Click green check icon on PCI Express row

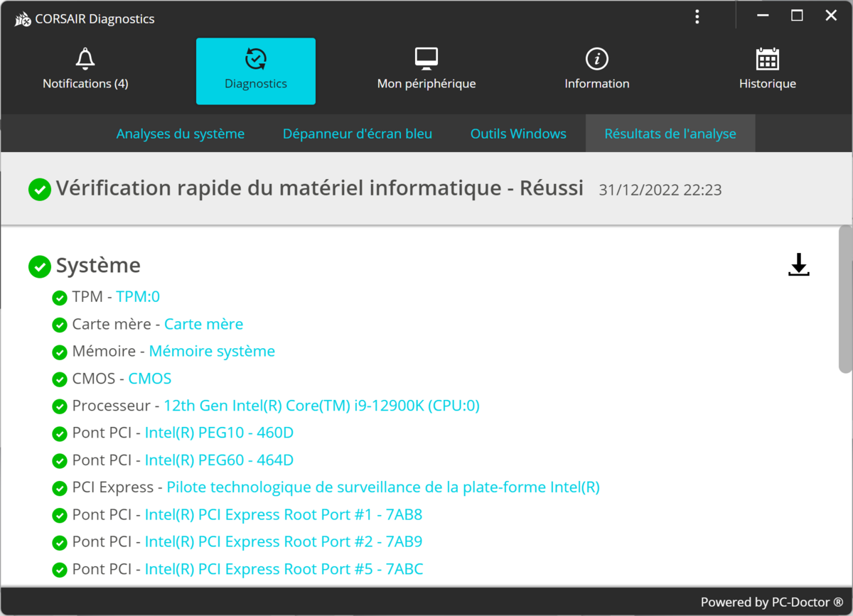point(60,488)
